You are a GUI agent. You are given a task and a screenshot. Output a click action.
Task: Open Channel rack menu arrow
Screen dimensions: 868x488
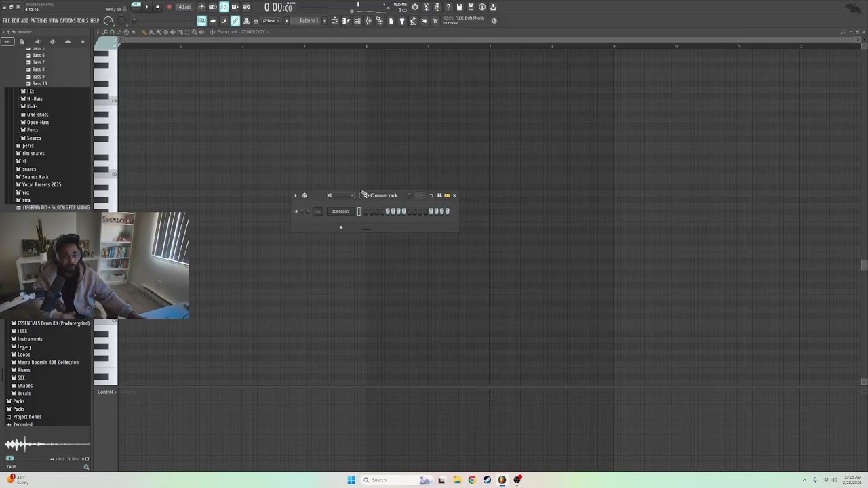[x=296, y=195]
